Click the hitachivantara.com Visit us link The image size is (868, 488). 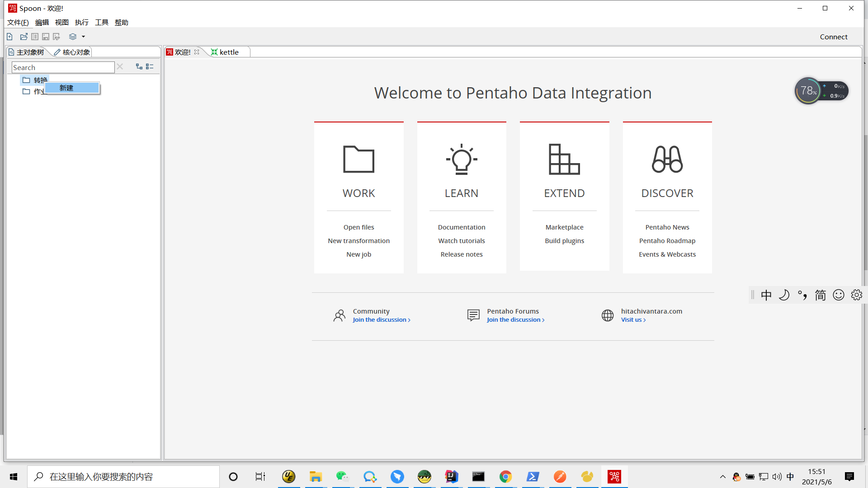pos(633,320)
